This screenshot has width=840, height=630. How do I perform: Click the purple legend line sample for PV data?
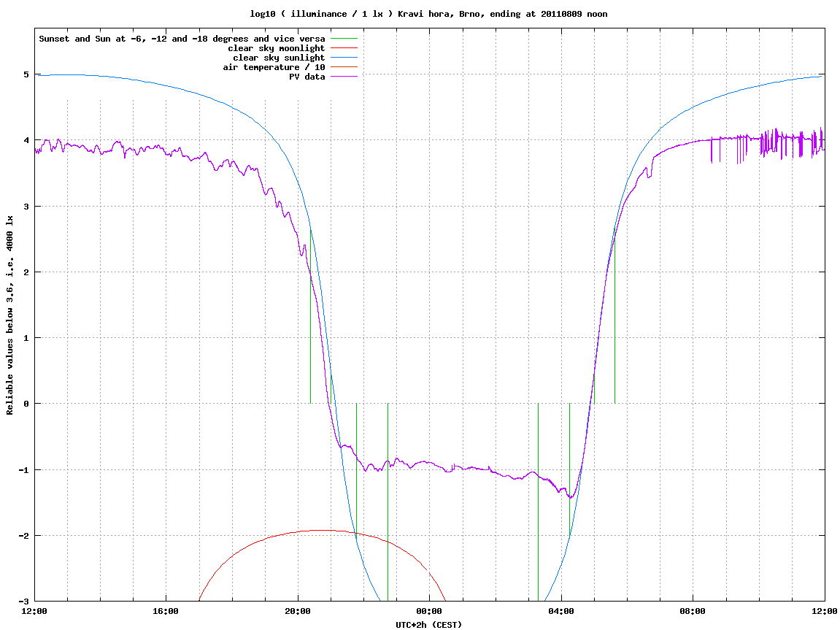coord(344,77)
